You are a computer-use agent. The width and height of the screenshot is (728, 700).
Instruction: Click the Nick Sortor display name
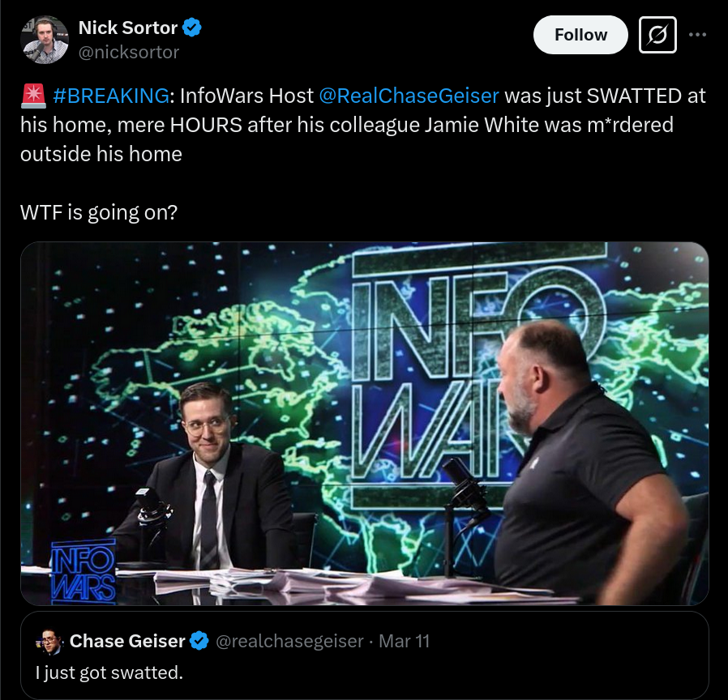(x=127, y=28)
